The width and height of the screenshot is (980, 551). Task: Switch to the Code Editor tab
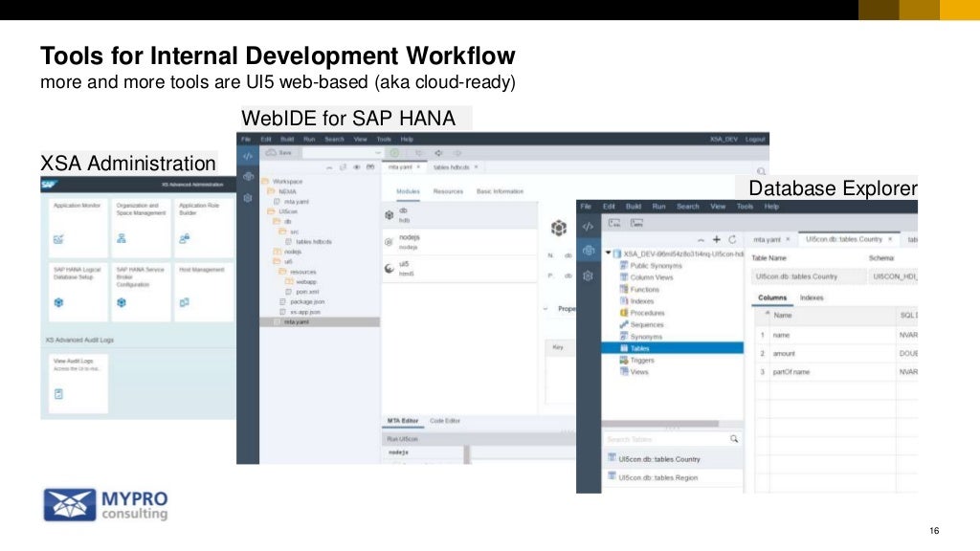click(445, 421)
